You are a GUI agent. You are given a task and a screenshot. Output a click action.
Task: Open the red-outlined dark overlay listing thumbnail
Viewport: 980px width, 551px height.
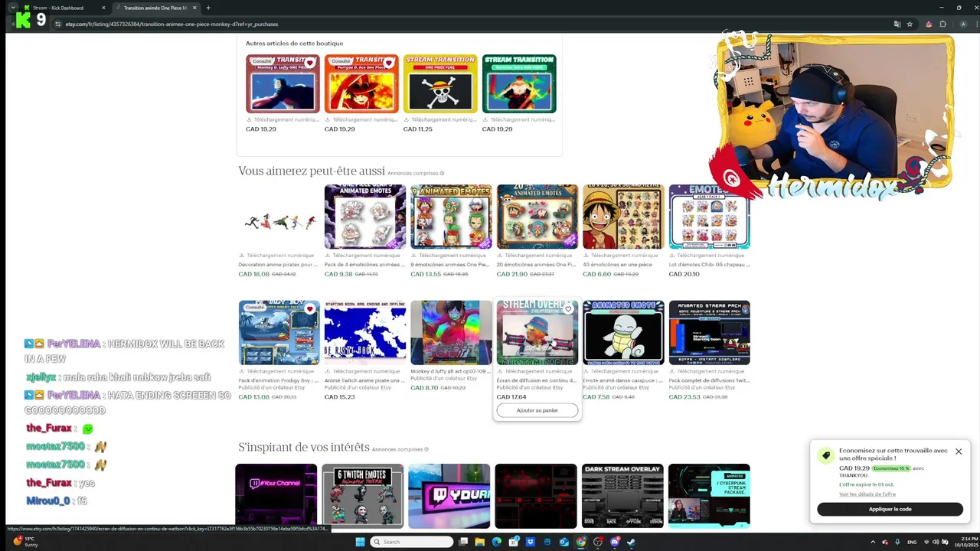[535, 496]
